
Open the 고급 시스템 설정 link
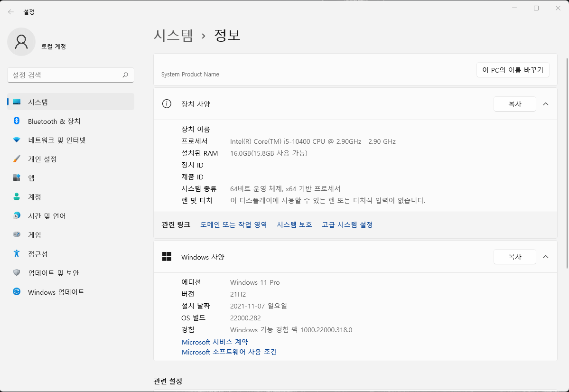(x=347, y=224)
